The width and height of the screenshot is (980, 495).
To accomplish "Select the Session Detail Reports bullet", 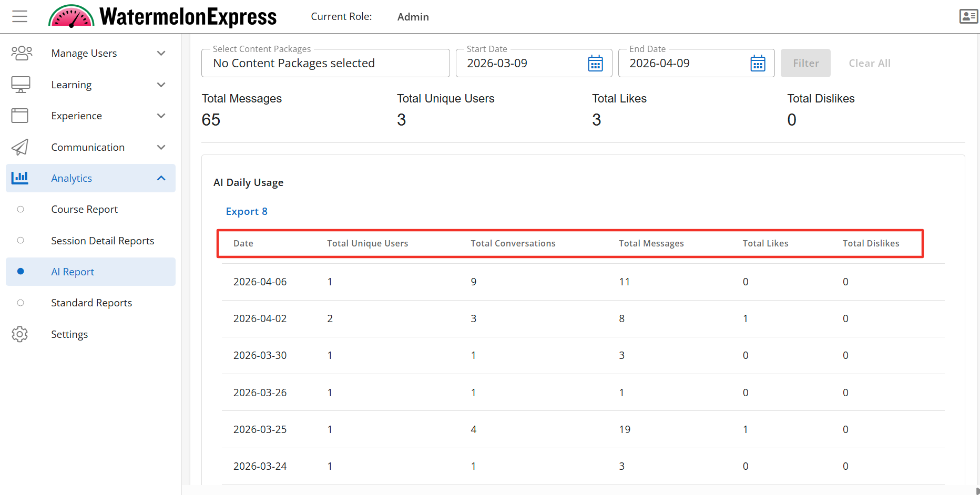I will tap(21, 241).
